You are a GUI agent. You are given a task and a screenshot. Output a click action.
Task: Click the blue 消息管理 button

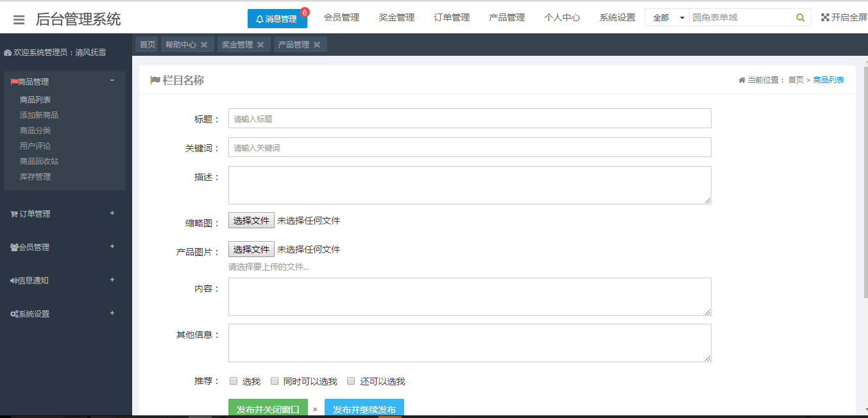tap(277, 19)
